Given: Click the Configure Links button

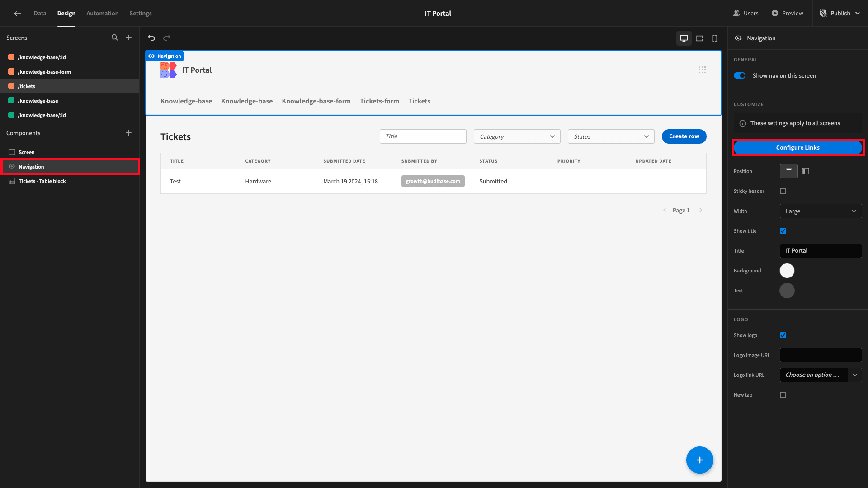Looking at the screenshot, I should point(797,148).
